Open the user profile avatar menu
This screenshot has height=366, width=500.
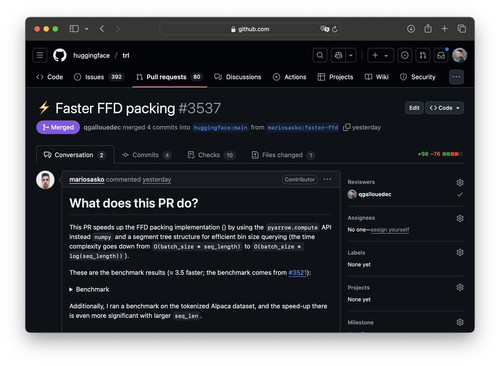[x=459, y=55]
